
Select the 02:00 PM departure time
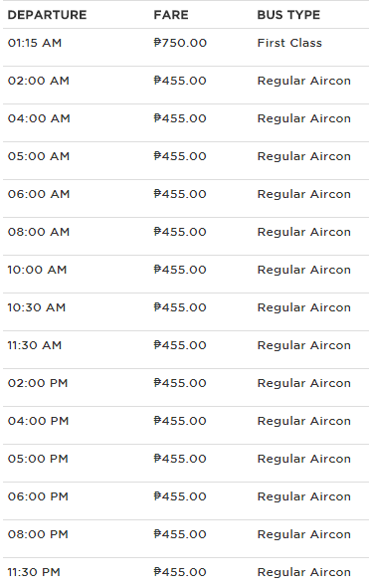point(38,383)
